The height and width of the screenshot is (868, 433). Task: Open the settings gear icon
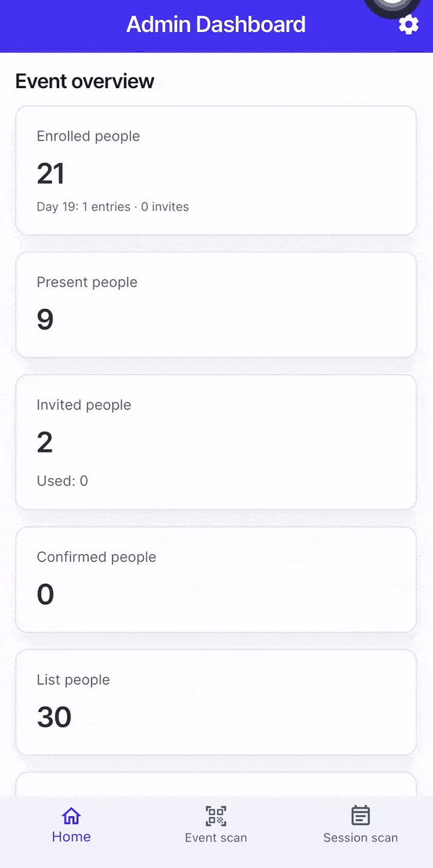pos(408,25)
